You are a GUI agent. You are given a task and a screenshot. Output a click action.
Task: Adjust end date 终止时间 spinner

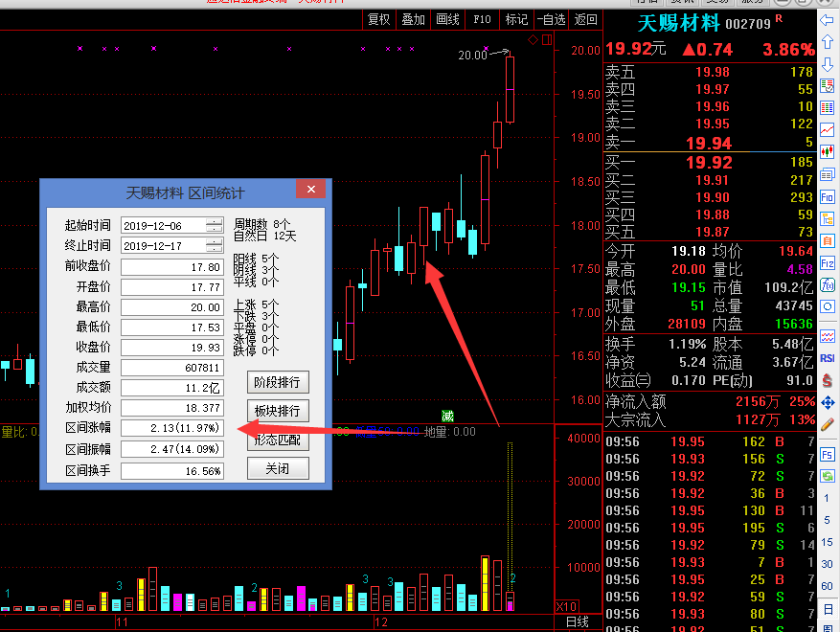(214, 246)
